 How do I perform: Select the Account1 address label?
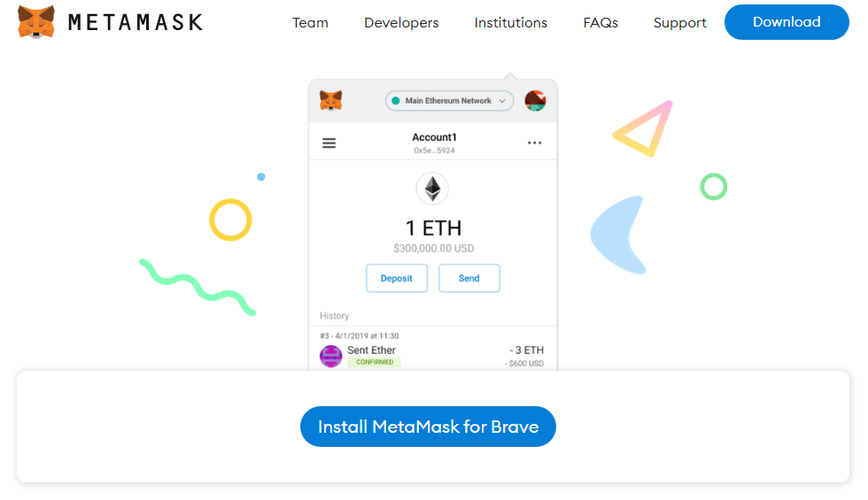point(434,150)
